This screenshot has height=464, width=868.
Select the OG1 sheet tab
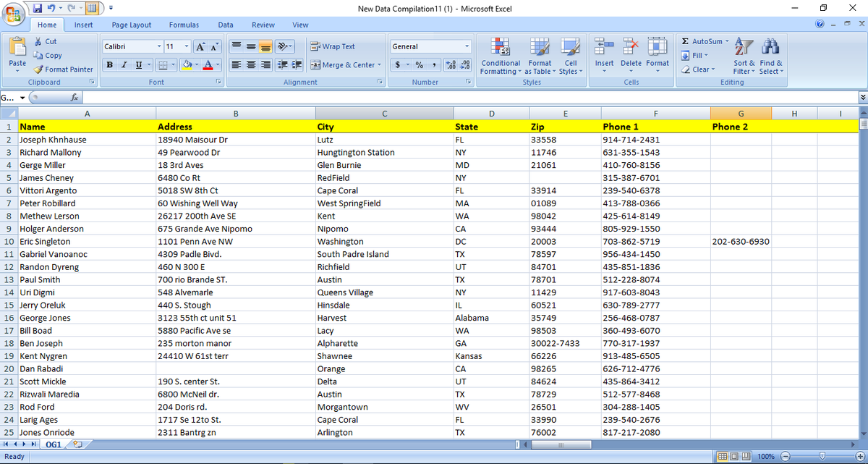tap(53, 444)
